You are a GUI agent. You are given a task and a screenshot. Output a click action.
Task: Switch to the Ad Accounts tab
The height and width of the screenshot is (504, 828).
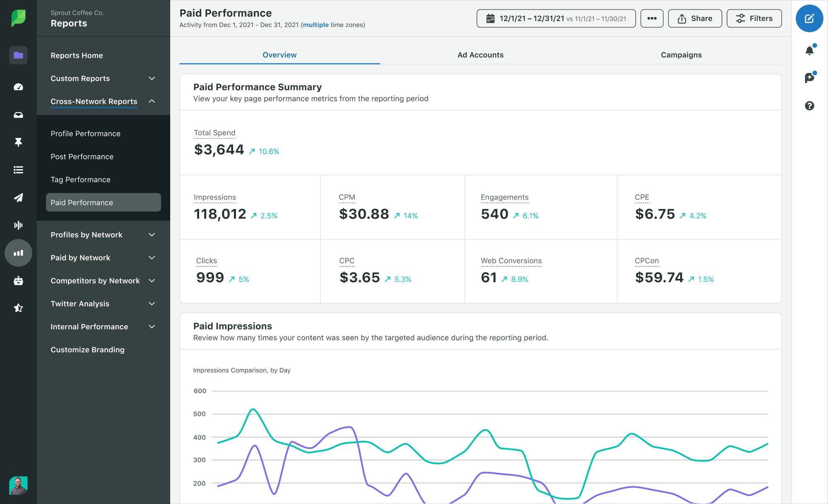coord(480,54)
